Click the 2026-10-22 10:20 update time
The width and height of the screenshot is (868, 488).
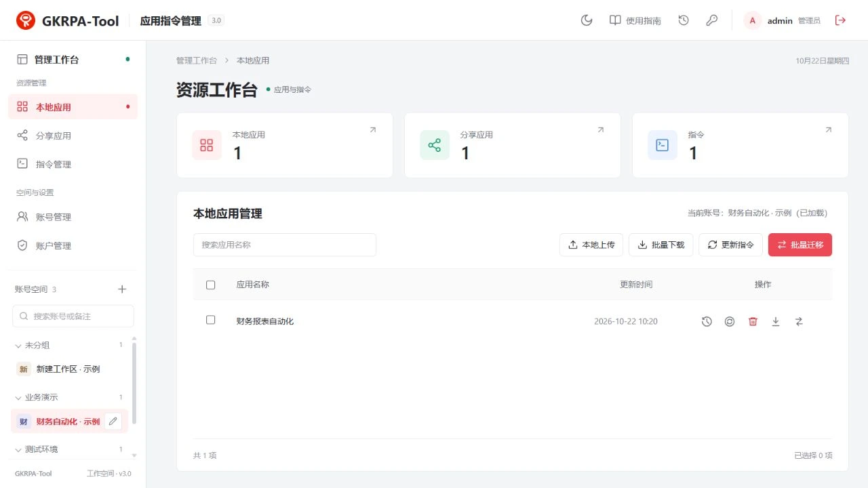point(626,321)
